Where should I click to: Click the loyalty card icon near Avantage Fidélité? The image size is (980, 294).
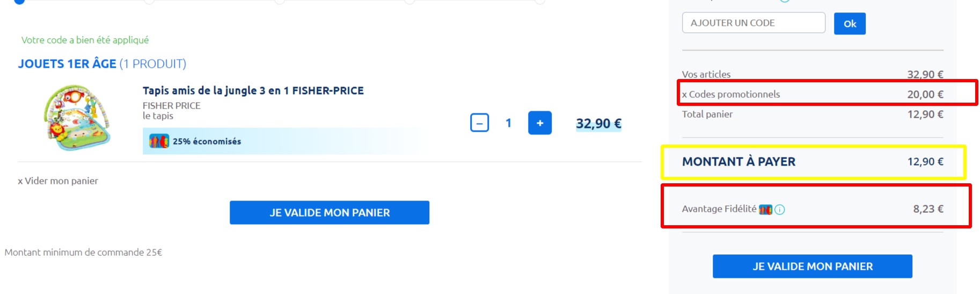tap(765, 209)
